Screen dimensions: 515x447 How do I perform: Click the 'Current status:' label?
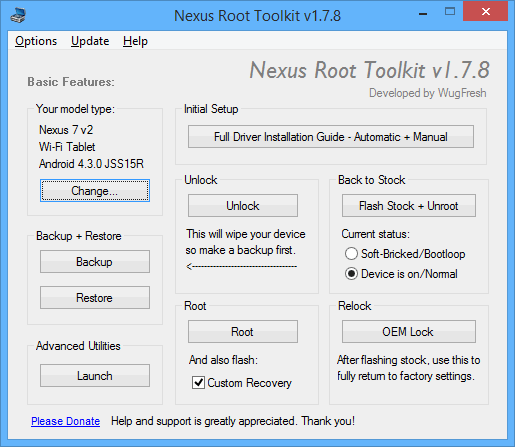[x=375, y=234]
